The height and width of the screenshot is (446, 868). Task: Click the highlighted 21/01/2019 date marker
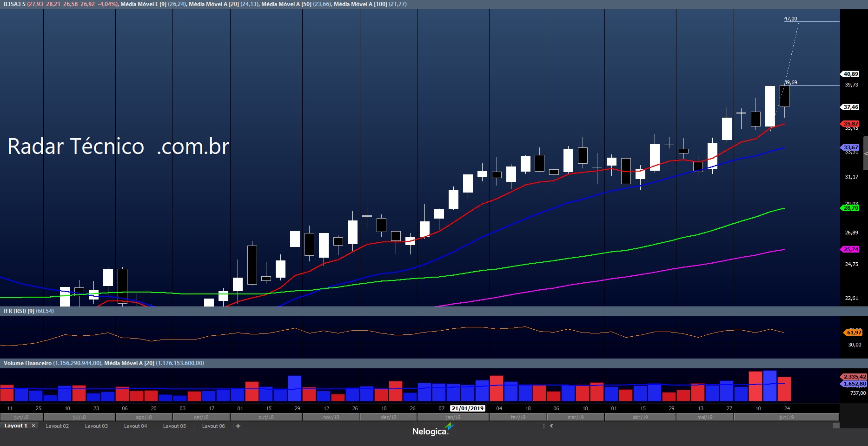point(468,408)
